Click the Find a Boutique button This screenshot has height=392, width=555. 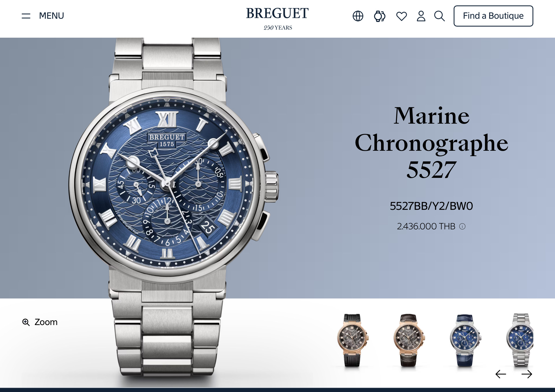[x=493, y=16]
